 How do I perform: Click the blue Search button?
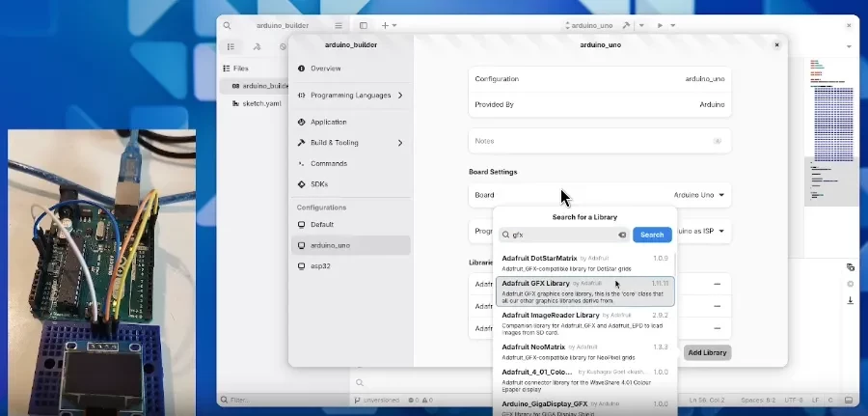tap(652, 235)
